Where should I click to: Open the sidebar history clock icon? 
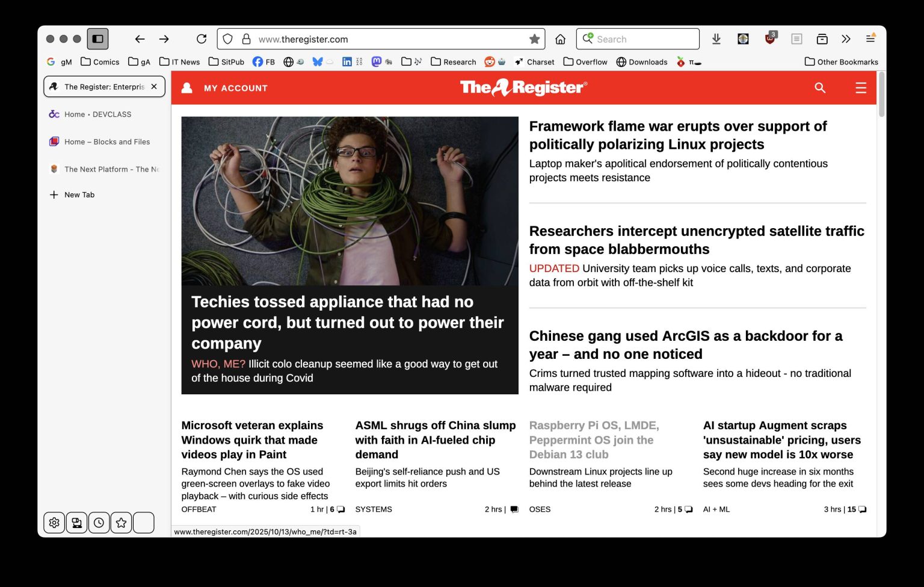pyautogui.click(x=99, y=523)
